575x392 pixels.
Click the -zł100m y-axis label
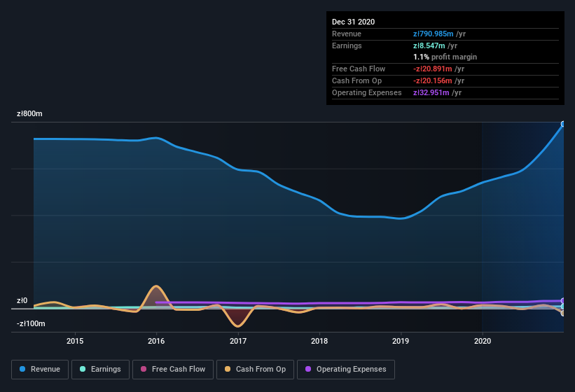pos(31,323)
